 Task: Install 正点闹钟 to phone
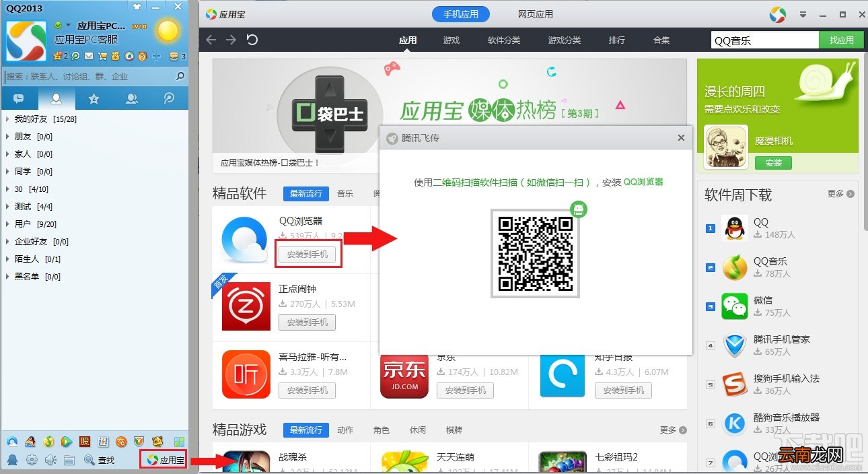click(307, 322)
